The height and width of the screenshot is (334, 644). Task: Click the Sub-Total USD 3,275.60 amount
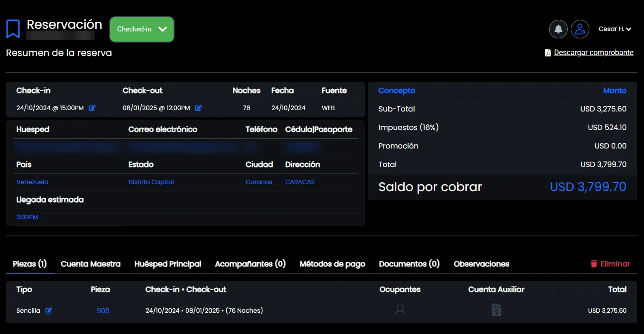604,109
